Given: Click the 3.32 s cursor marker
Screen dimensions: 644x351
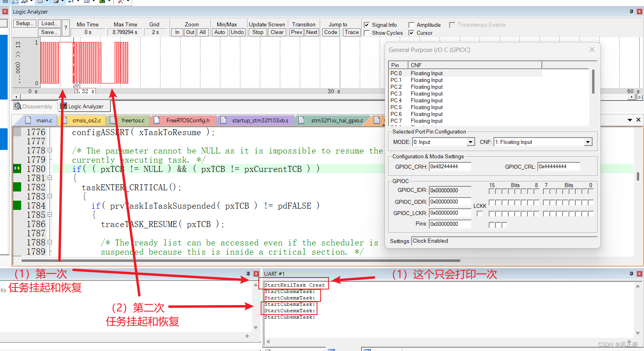Looking at the screenshot, I should 85,92.
